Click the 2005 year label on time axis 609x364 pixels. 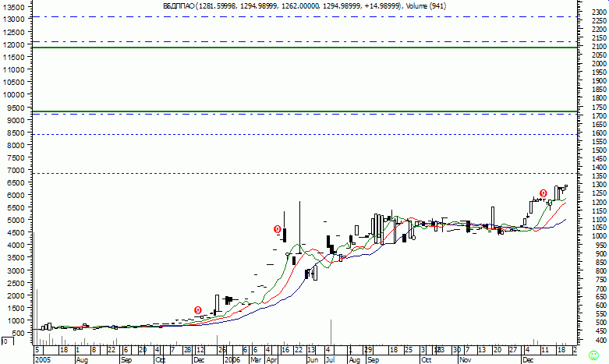click(x=41, y=360)
